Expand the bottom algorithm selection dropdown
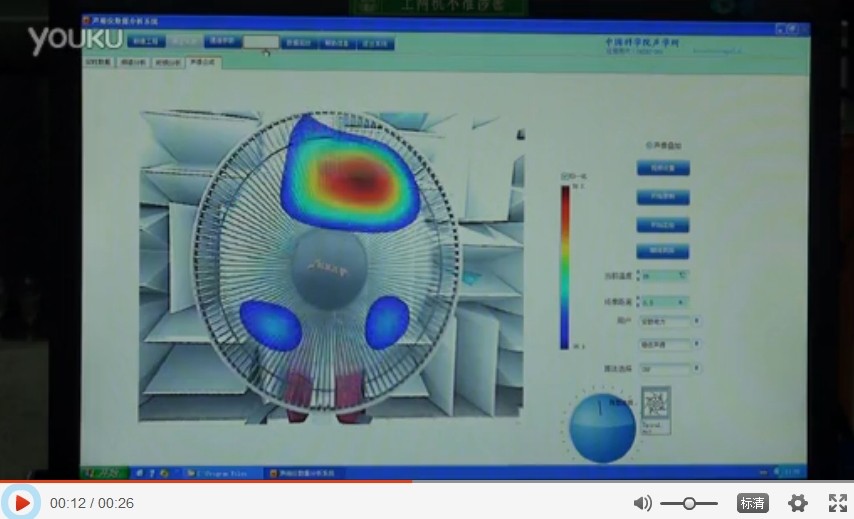Viewport: 854px width, 519px height. pos(668,369)
